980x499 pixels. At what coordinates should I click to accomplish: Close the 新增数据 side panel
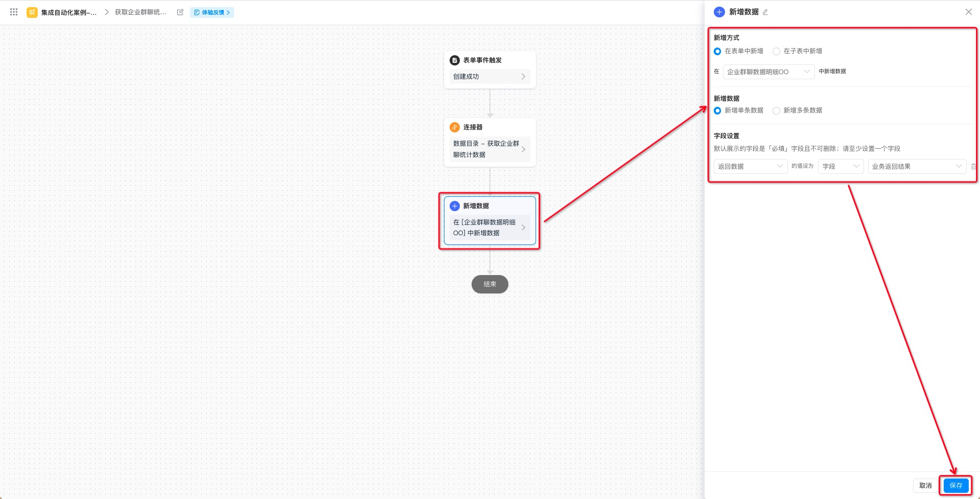pos(968,12)
